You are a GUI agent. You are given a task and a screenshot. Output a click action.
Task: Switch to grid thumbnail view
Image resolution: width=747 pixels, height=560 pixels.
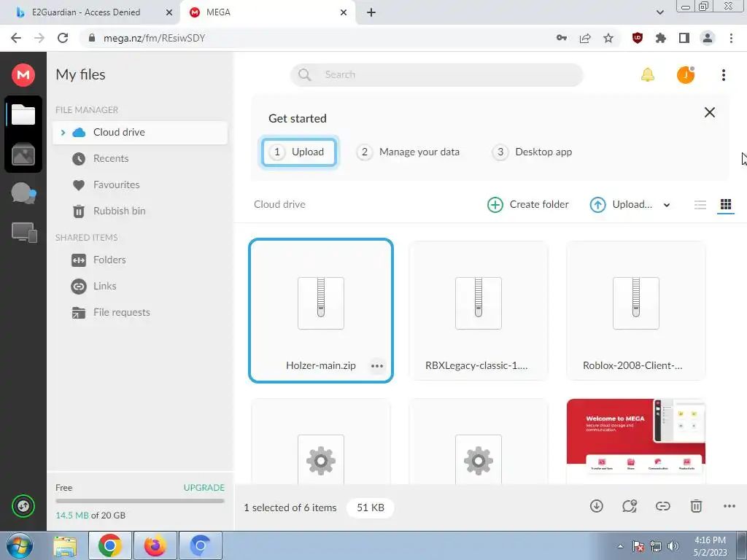point(726,205)
